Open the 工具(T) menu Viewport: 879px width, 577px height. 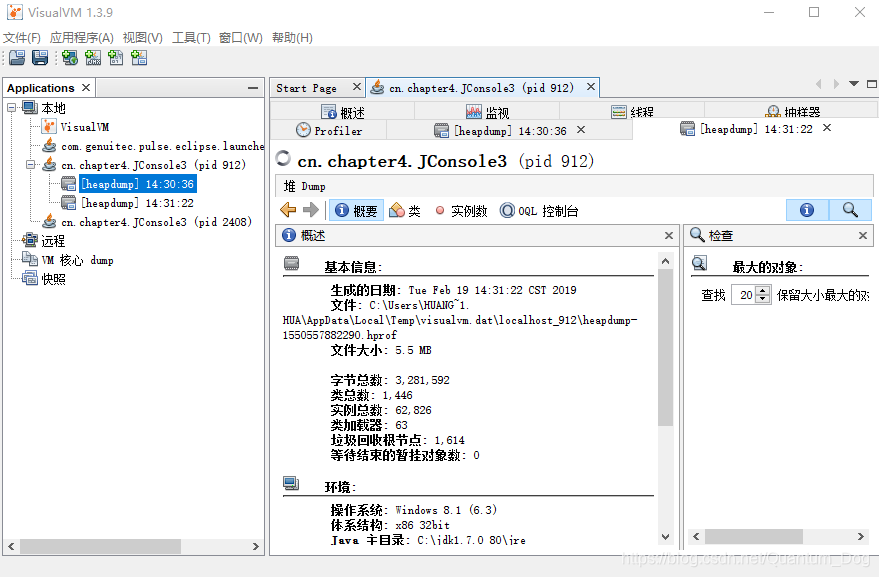191,38
